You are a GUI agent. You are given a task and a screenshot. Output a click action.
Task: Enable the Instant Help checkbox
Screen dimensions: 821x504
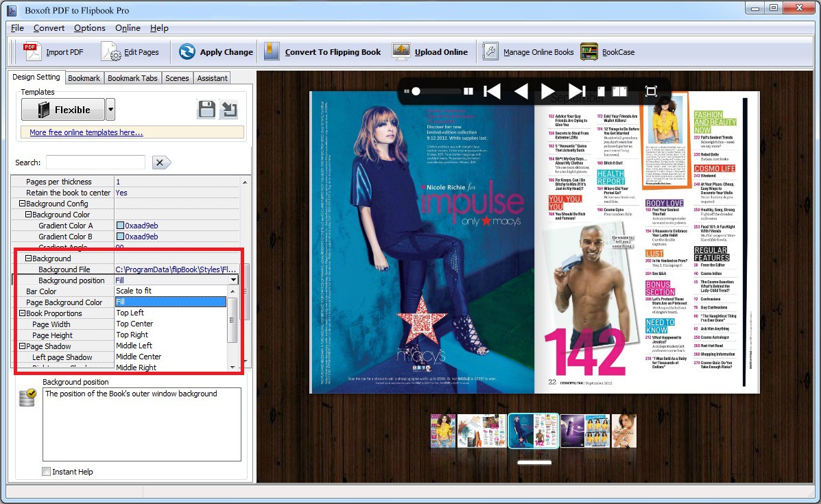(x=47, y=472)
